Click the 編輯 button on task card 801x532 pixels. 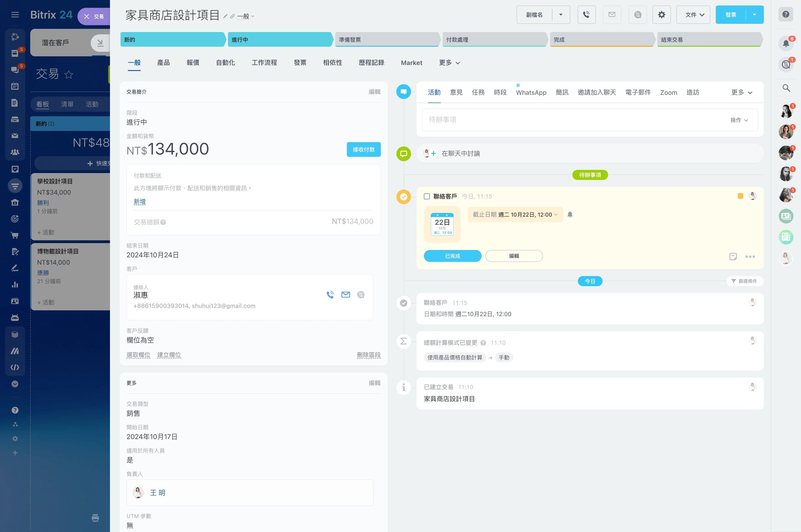(x=514, y=256)
